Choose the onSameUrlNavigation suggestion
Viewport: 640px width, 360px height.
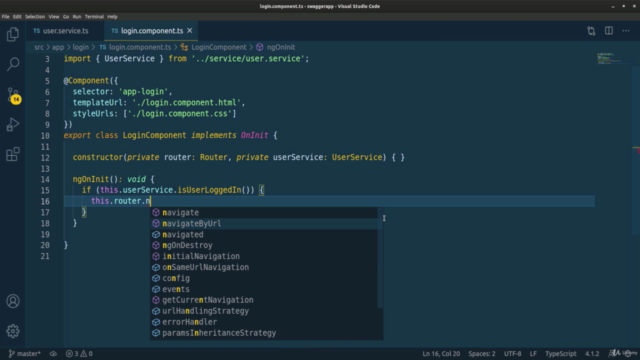264,267
